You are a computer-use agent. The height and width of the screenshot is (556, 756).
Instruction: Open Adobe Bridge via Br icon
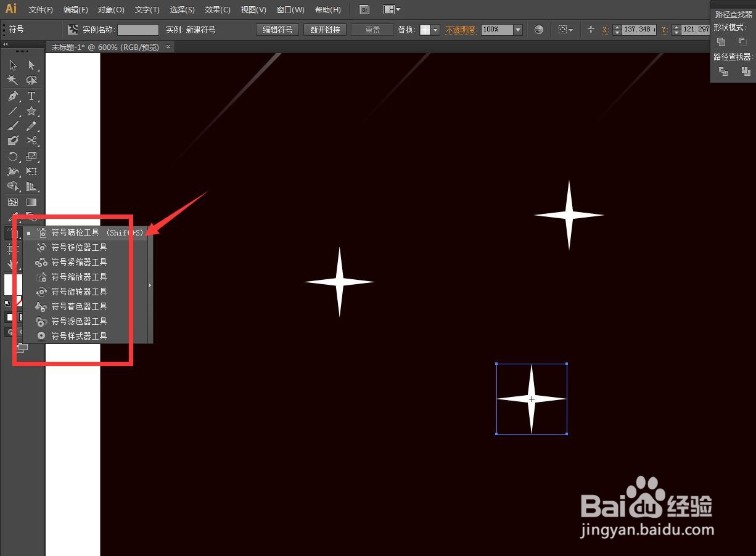(364, 10)
